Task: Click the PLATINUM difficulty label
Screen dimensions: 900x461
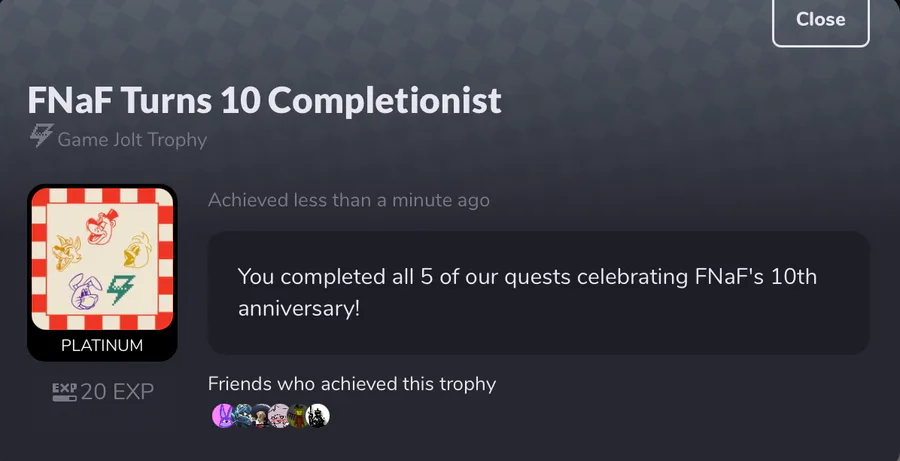Action: pyautogui.click(x=102, y=346)
